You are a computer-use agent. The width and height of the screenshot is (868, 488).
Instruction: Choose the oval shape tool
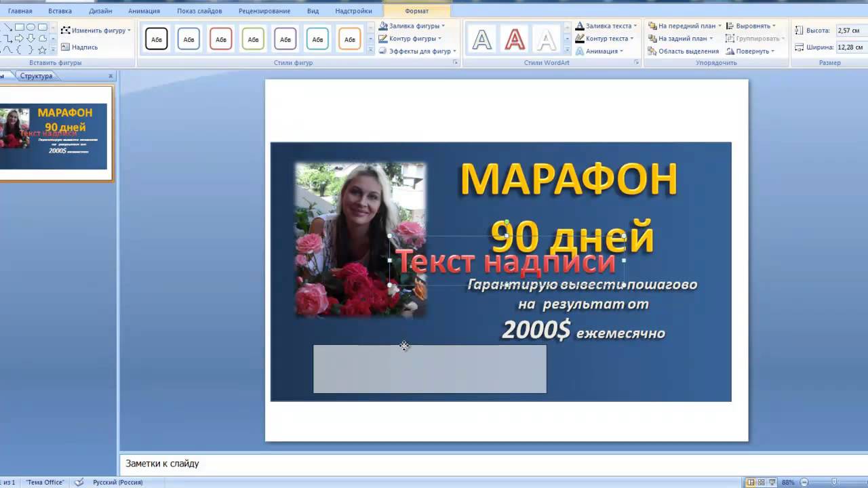point(31,27)
